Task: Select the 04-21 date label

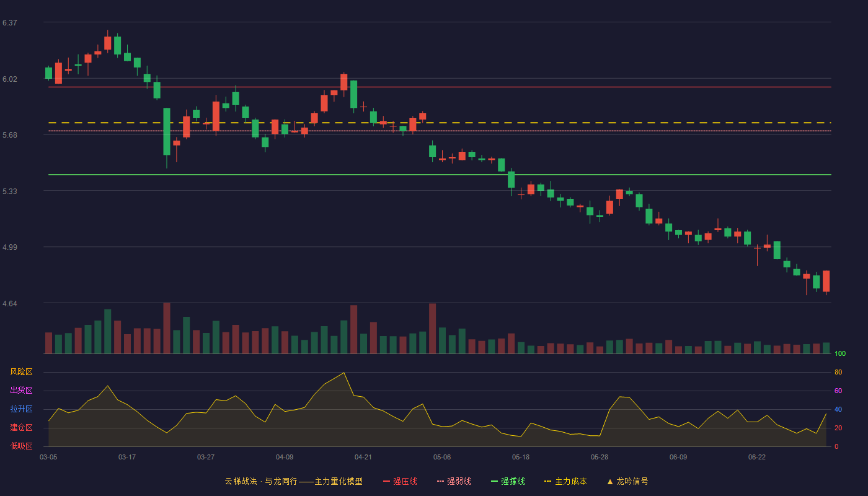Action: pos(363,457)
